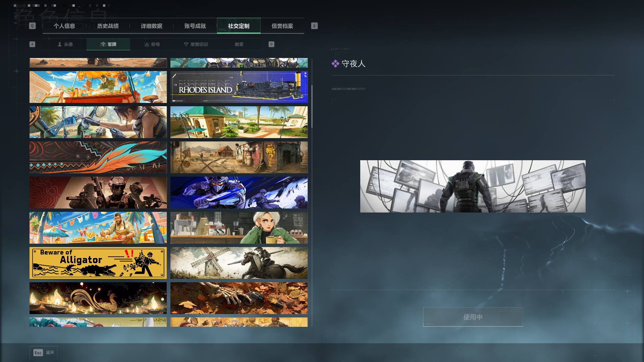Click the Esc key icon

(38, 353)
